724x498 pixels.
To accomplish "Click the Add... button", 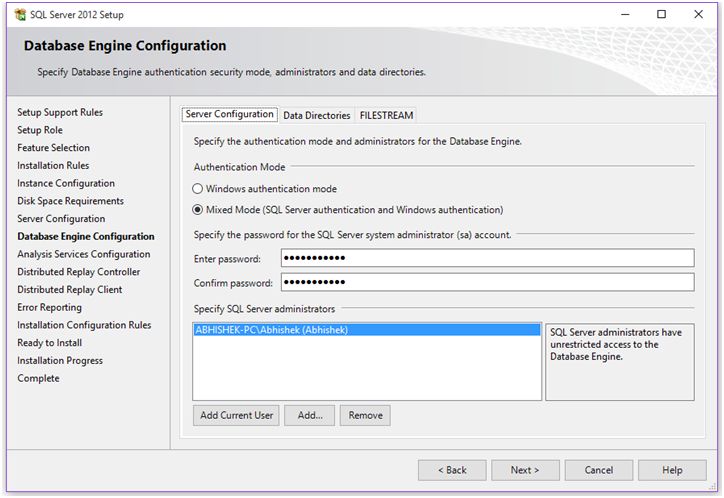I will click(x=309, y=415).
